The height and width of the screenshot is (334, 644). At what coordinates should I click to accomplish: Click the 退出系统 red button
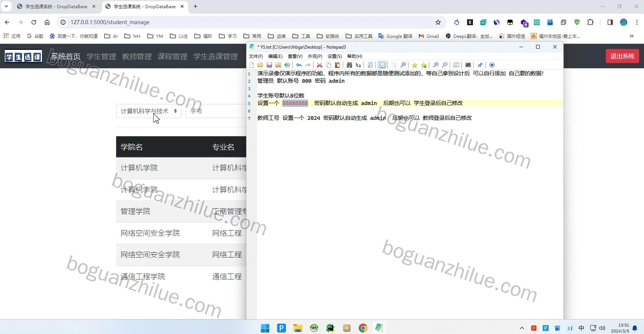622,56
